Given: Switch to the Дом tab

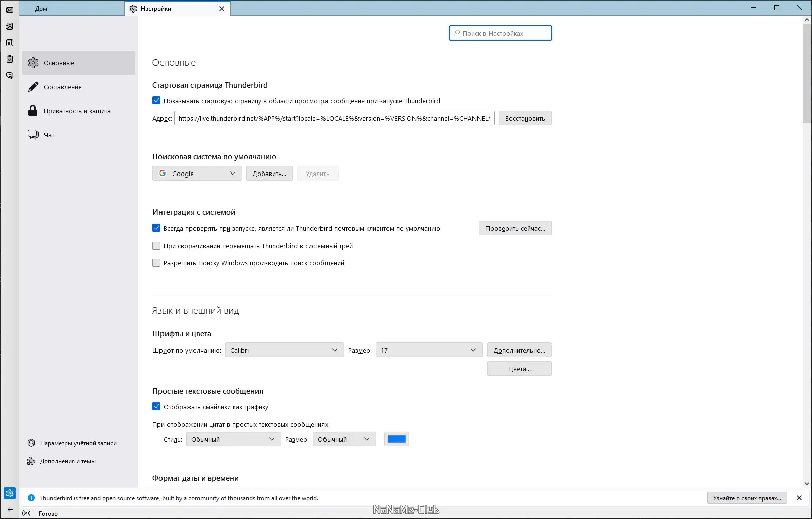Looking at the screenshot, I should pyautogui.click(x=72, y=8).
